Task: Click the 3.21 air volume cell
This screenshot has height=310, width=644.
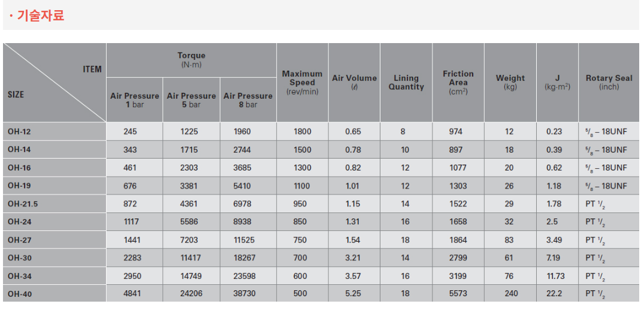Action: tap(353, 258)
